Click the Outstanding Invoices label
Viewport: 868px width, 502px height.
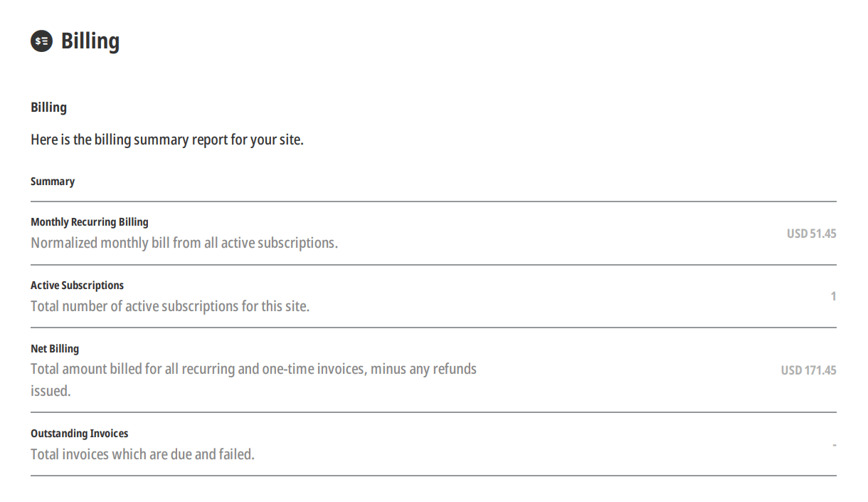pos(80,434)
